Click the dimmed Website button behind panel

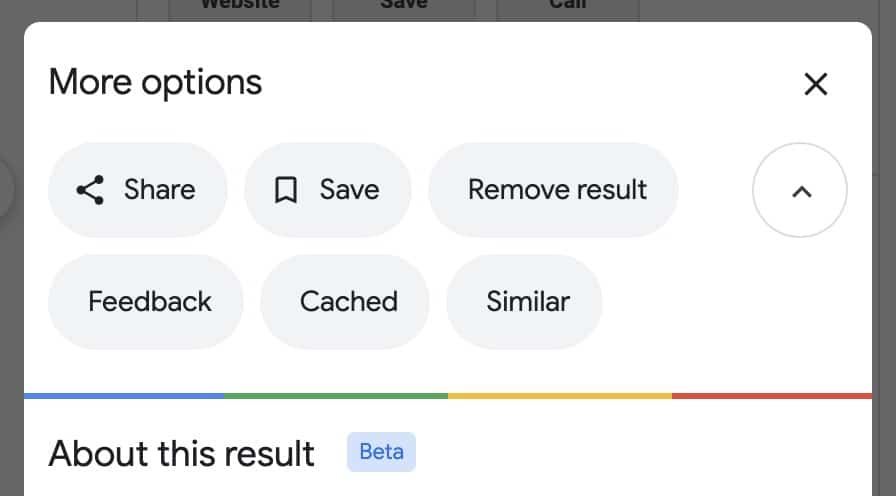240,9
